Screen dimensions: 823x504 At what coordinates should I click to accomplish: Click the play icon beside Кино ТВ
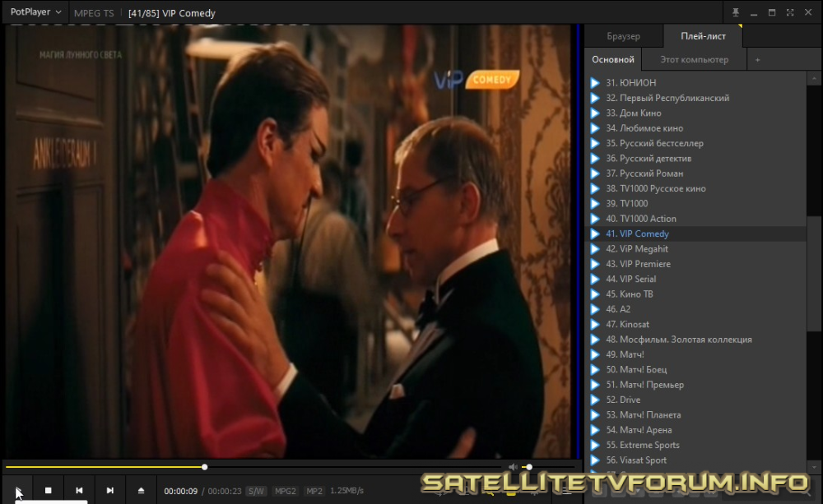pyautogui.click(x=595, y=294)
